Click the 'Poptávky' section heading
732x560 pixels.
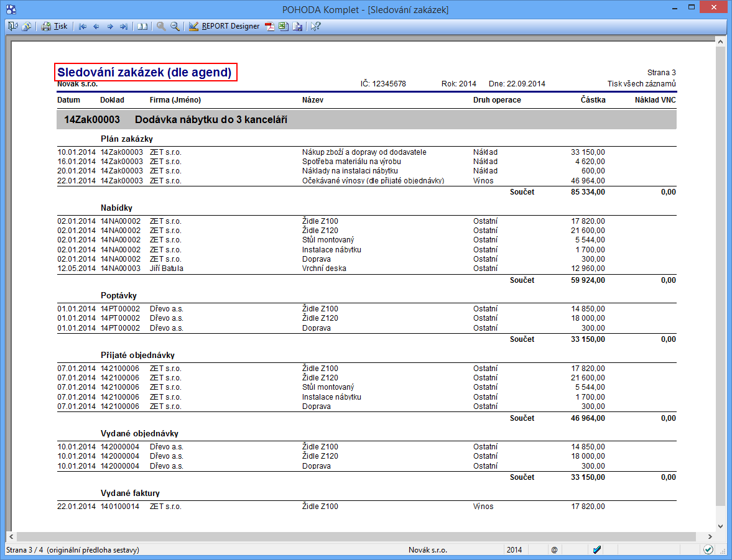click(x=119, y=295)
